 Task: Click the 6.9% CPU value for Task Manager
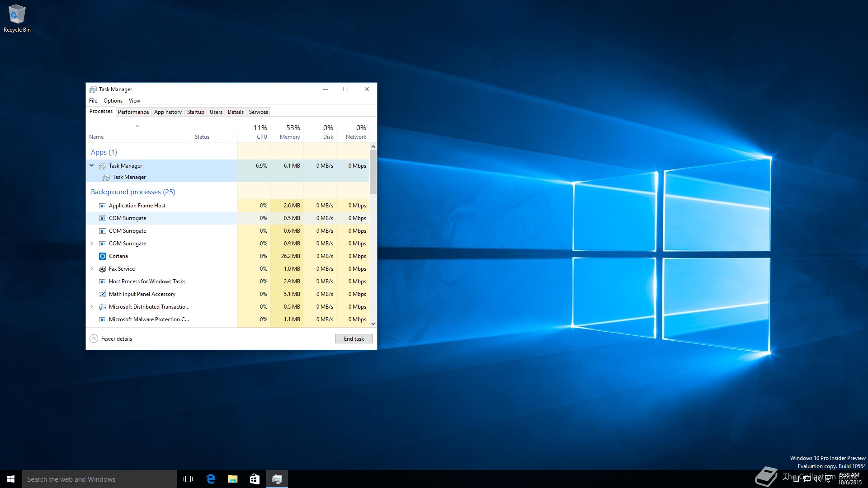261,166
